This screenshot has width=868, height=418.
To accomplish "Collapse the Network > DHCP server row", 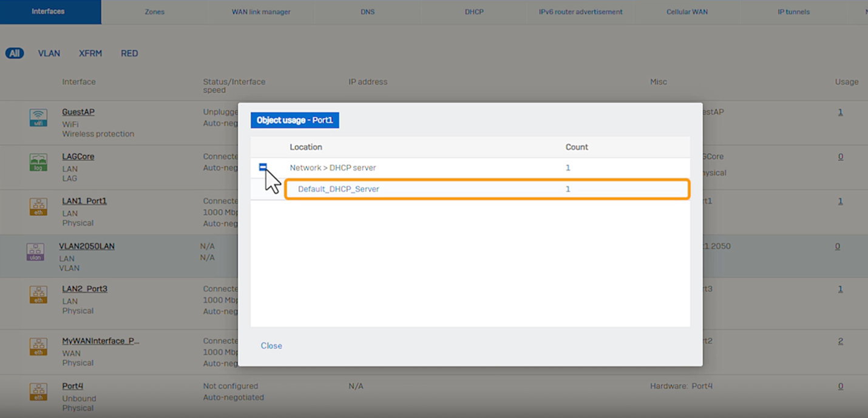I will click(263, 167).
